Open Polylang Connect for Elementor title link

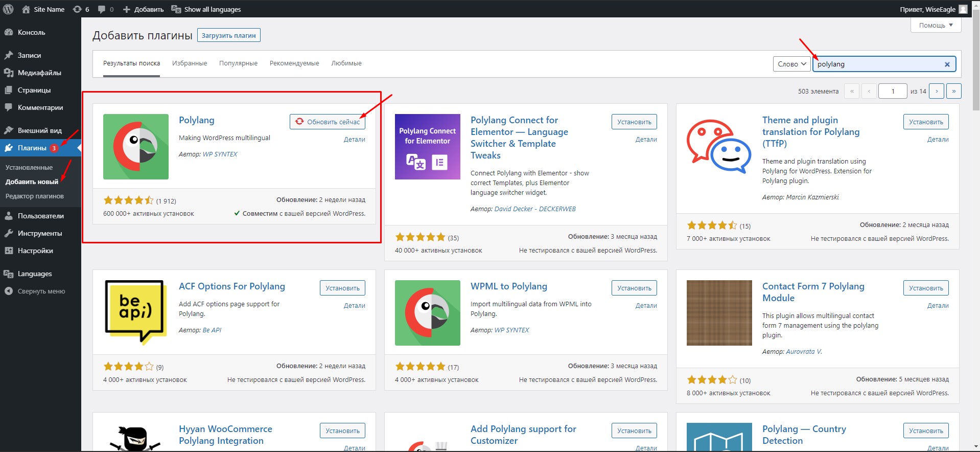[519, 138]
